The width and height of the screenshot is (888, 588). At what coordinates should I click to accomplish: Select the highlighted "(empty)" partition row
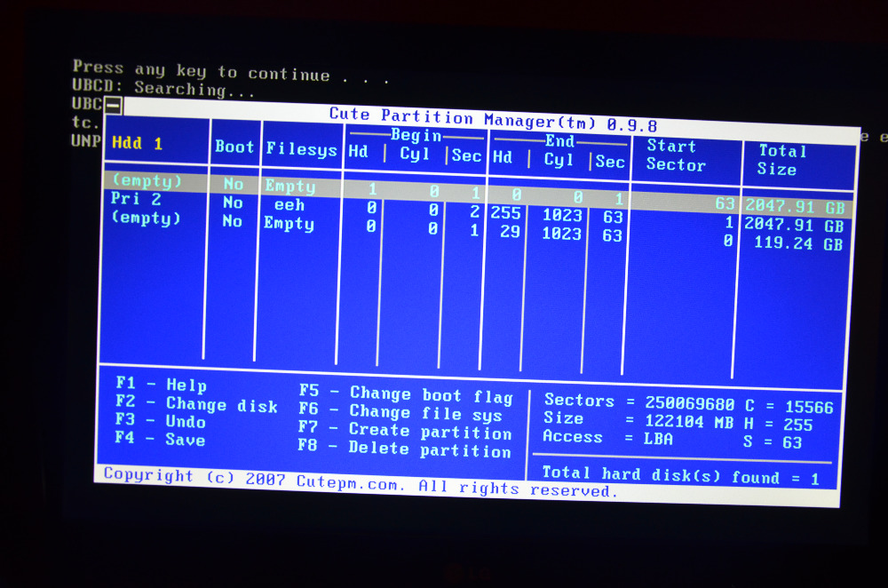(x=478, y=193)
